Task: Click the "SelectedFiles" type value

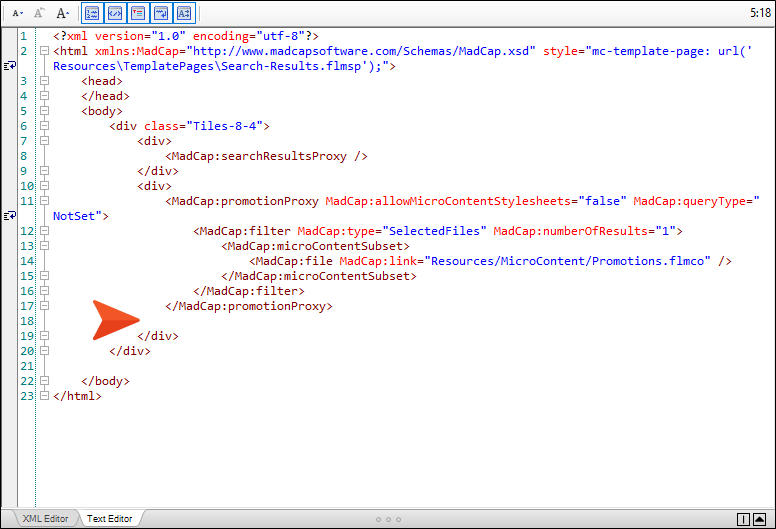Action: 435,231
